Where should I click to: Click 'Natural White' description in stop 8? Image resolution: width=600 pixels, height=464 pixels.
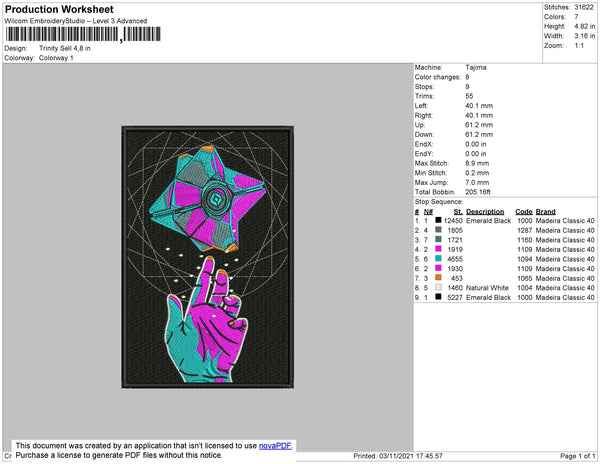tap(487, 288)
